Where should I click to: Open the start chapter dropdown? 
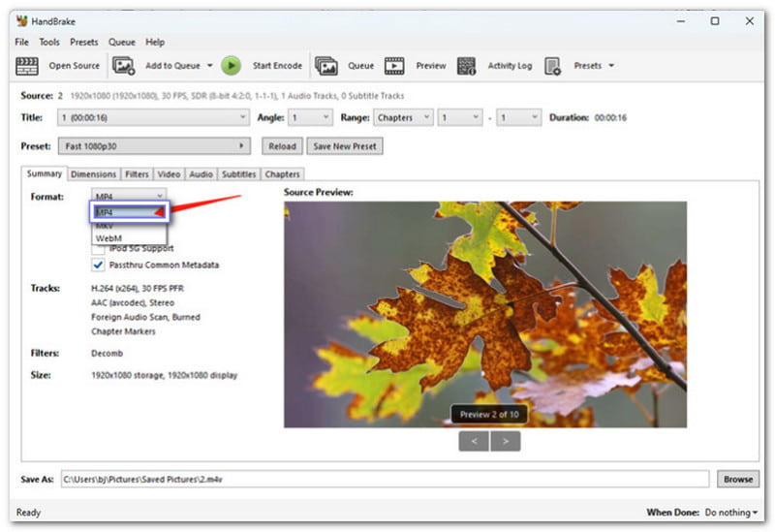pyautogui.click(x=459, y=117)
